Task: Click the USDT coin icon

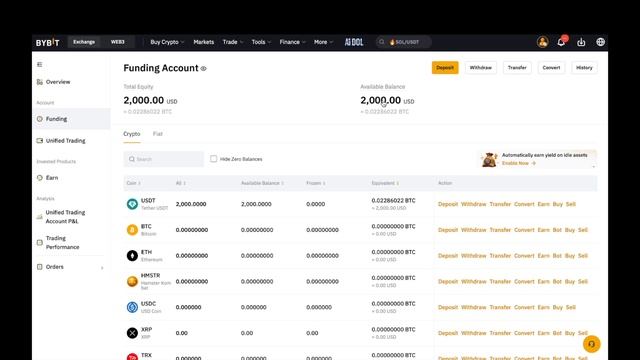Action: pos(132,204)
